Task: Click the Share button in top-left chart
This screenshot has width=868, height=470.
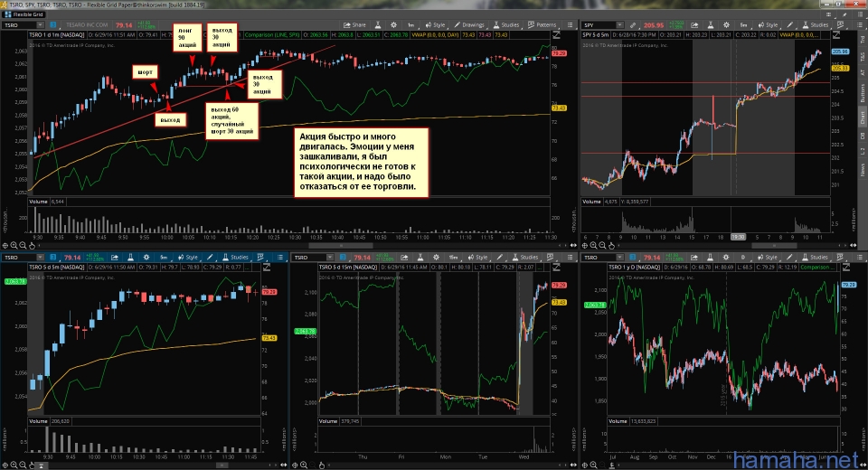Action: (354, 25)
